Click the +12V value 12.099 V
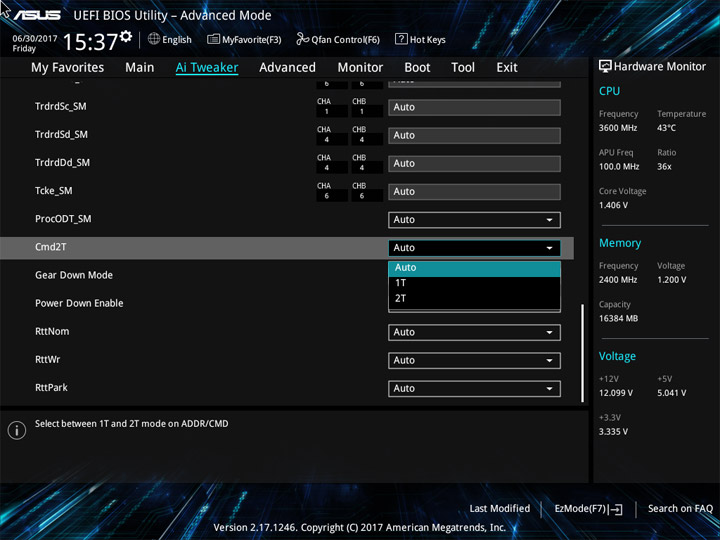The height and width of the screenshot is (540, 720). [616, 393]
